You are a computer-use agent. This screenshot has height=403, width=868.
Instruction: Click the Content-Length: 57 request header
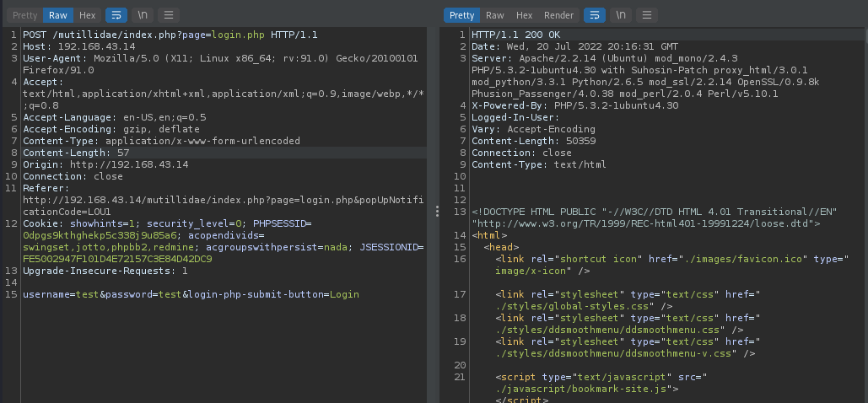(76, 153)
